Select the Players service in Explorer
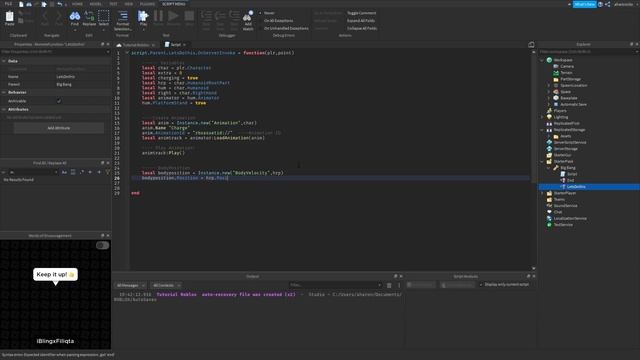640x360 pixels. tap(560, 111)
